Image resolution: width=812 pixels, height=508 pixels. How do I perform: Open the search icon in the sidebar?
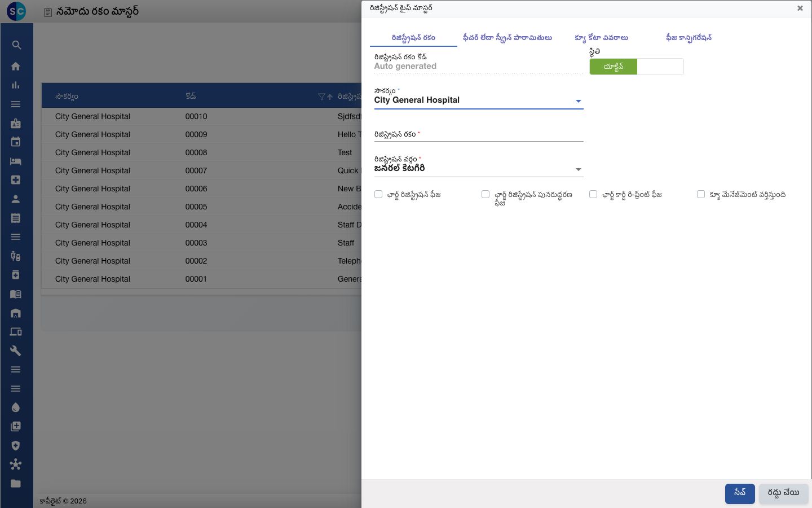coord(16,45)
